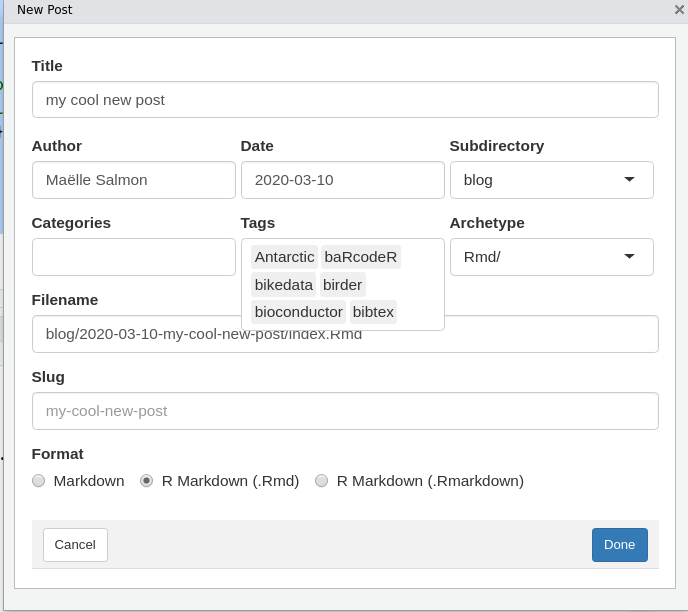Choose the baRcodeR tag
The height and width of the screenshot is (612, 688).
click(x=360, y=257)
